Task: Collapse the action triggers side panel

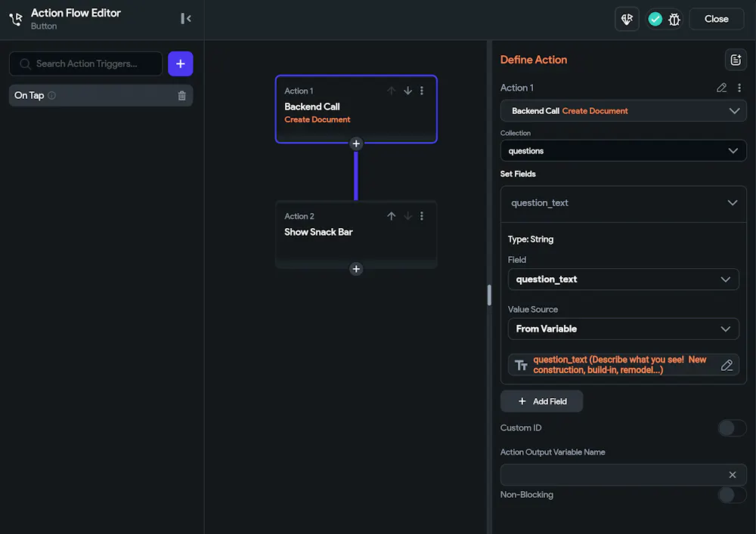Action: (x=186, y=18)
